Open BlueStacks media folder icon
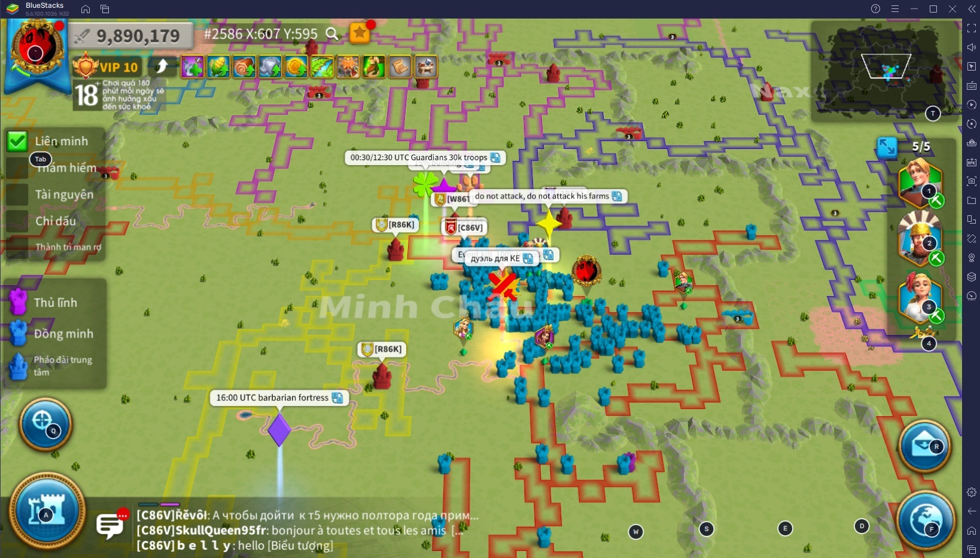Viewport: 980px width, 558px height. pyautogui.click(x=971, y=200)
